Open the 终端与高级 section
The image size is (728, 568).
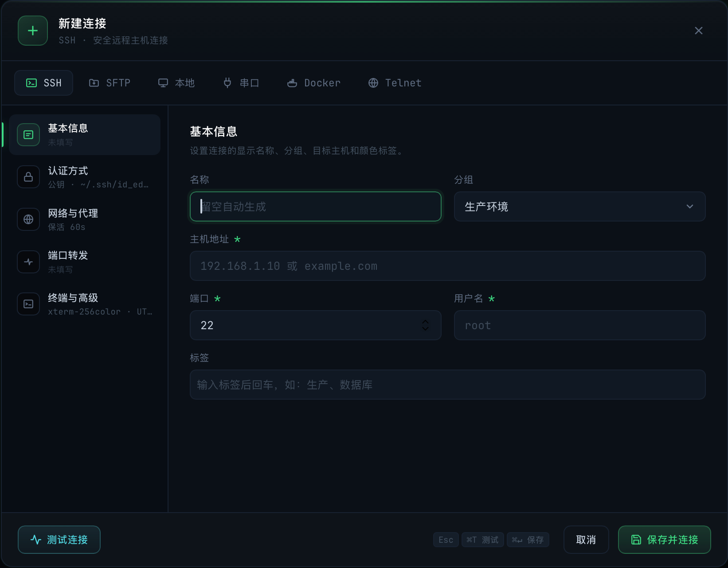click(85, 304)
